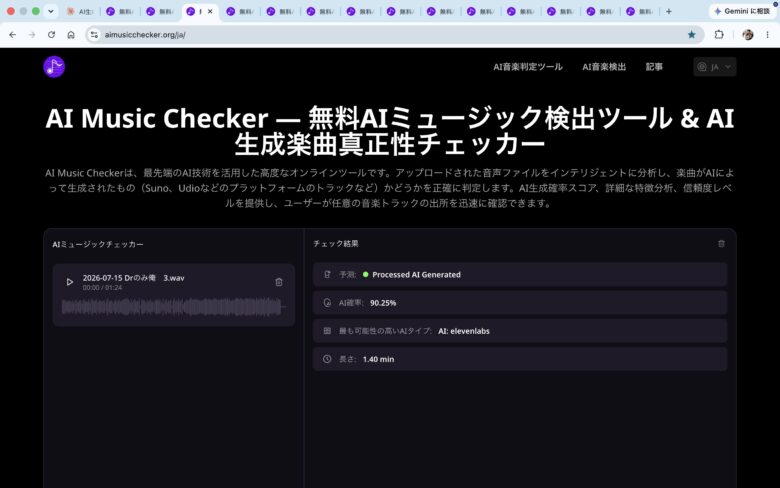Click the AI Music Checker purple logo
The width and height of the screenshot is (780, 488).
pos(54,67)
